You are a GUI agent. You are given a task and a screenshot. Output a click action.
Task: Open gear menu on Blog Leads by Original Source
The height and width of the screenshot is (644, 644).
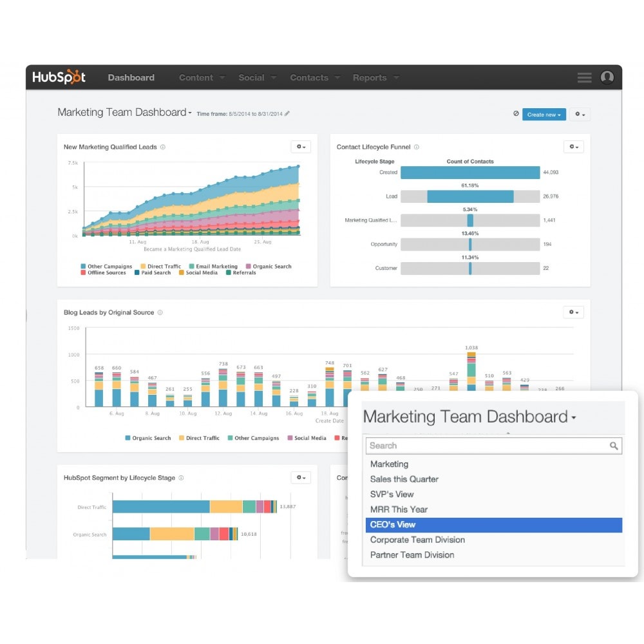pyautogui.click(x=573, y=312)
